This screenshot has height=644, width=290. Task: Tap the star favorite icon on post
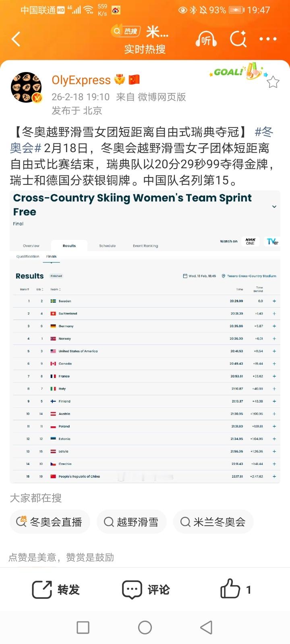point(273,82)
